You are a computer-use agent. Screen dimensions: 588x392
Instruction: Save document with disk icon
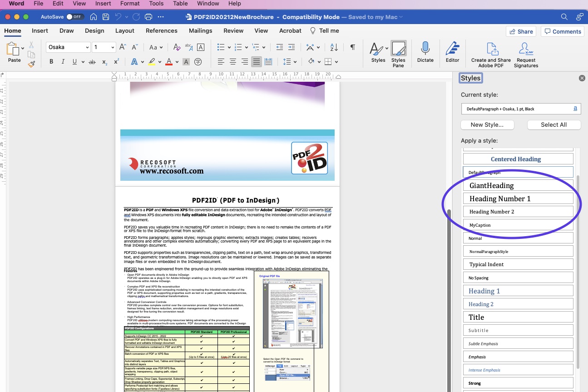click(x=106, y=17)
